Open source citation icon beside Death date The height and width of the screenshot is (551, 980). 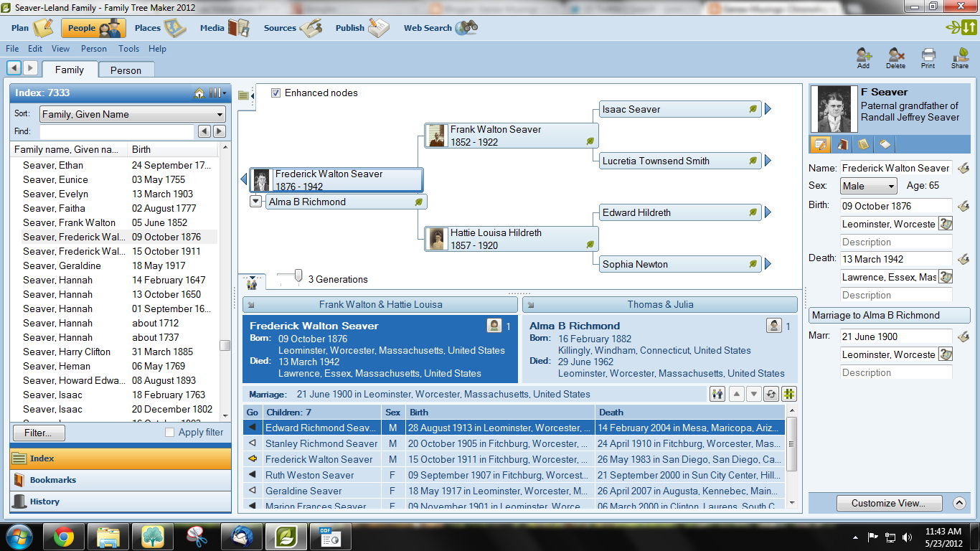963,259
